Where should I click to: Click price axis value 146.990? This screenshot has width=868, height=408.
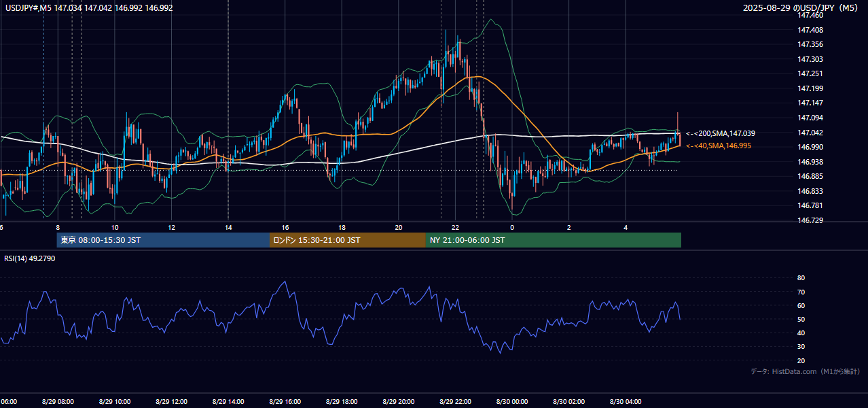[811, 147]
